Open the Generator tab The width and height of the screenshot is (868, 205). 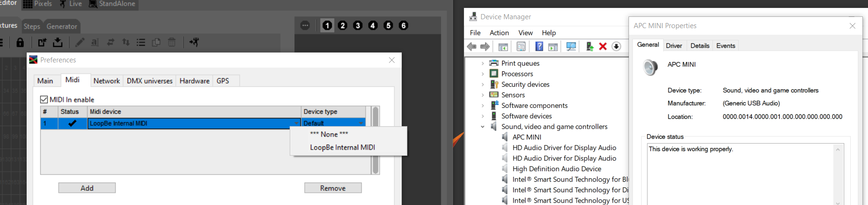coord(61,26)
